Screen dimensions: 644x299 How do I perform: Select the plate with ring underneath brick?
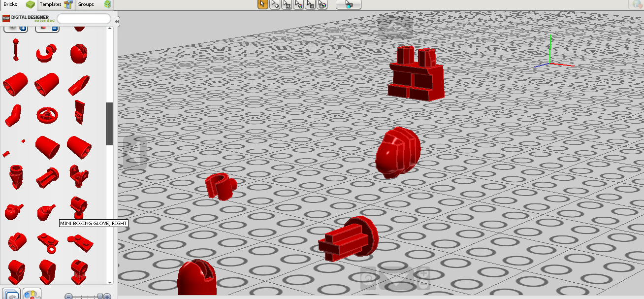click(48, 242)
